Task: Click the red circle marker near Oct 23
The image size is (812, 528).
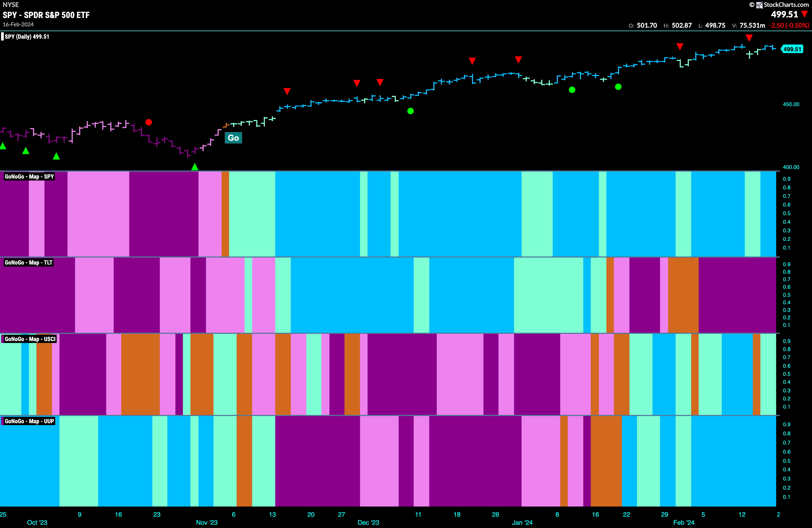Action: pos(149,122)
